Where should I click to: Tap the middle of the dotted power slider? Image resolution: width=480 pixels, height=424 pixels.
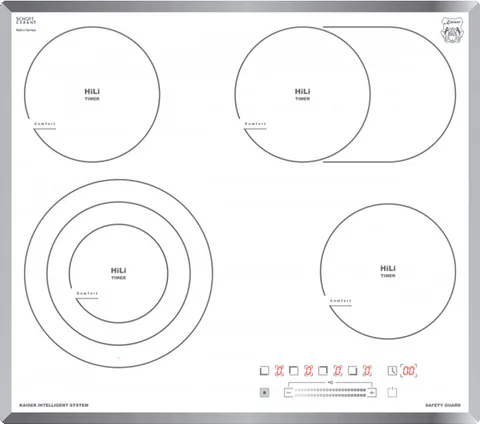click(x=330, y=393)
